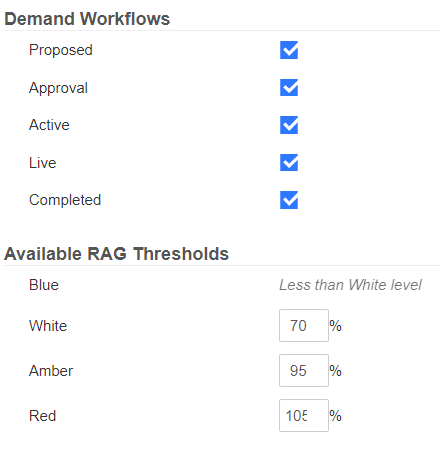Select the Red threshold input box

point(304,415)
